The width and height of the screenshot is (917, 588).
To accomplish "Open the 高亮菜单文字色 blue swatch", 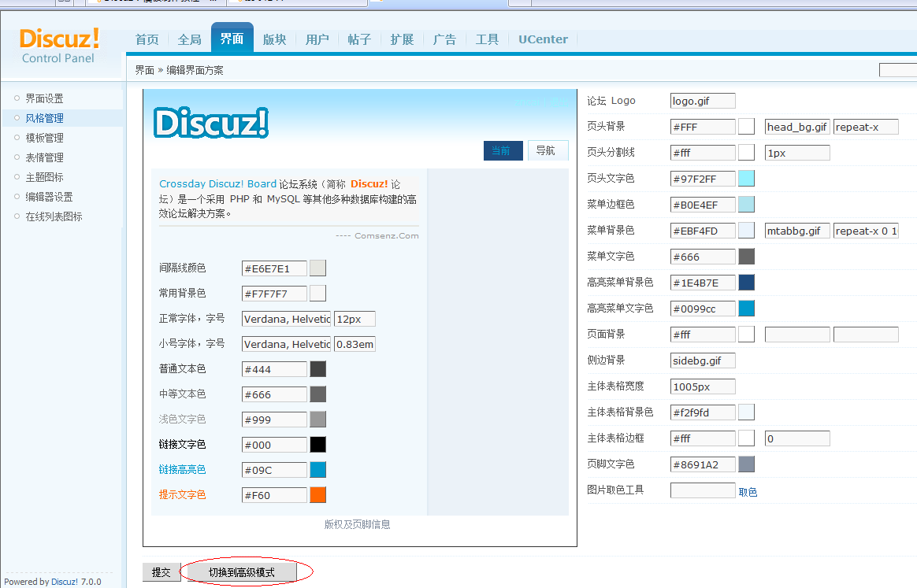I will (746, 308).
